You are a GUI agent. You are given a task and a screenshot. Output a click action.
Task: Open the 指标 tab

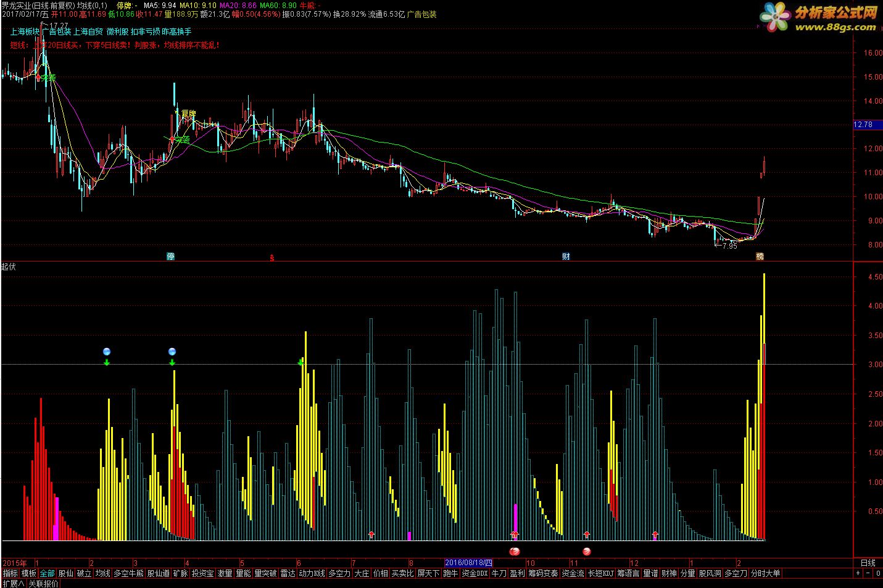point(10,573)
